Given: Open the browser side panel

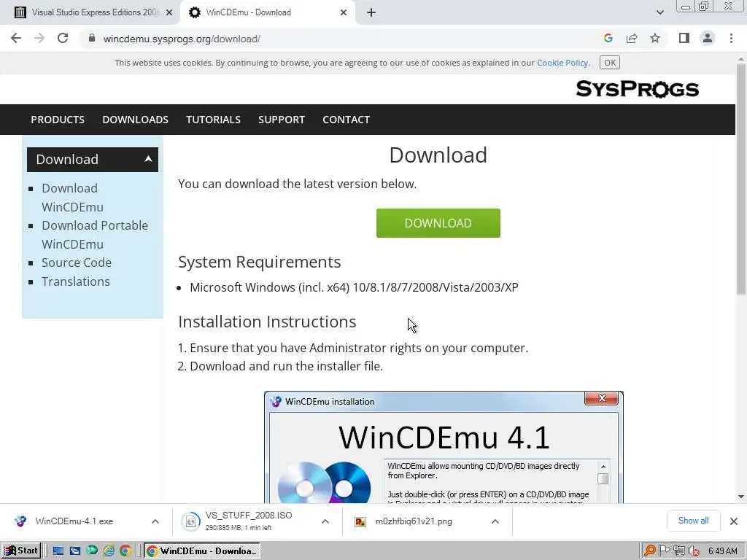Looking at the screenshot, I should [684, 39].
